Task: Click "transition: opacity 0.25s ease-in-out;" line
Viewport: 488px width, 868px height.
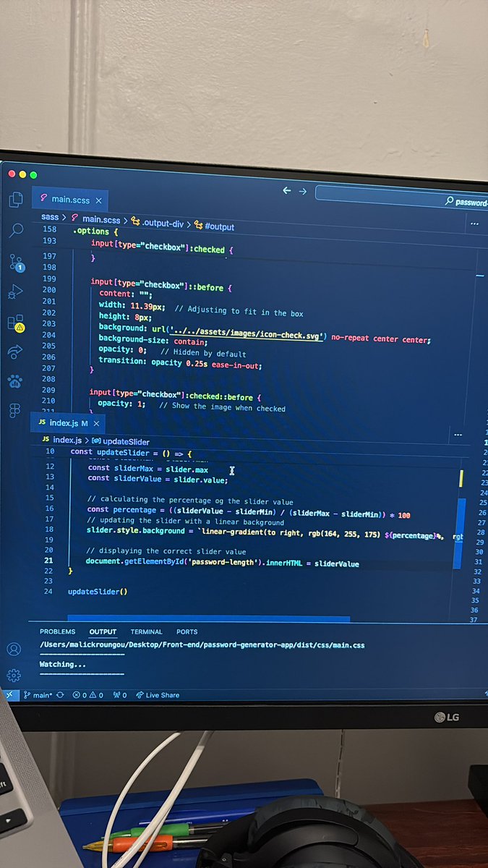Action: tap(180, 363)
